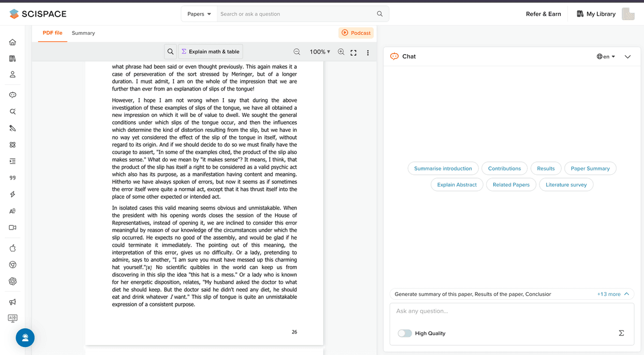
Task: Open the literature search icon in sidebar
Action: coord(12,112)
